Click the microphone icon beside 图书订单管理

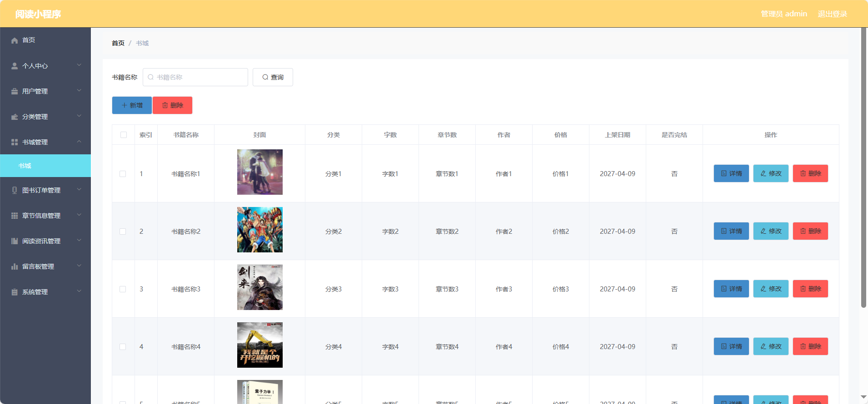(x=15, y=190)
